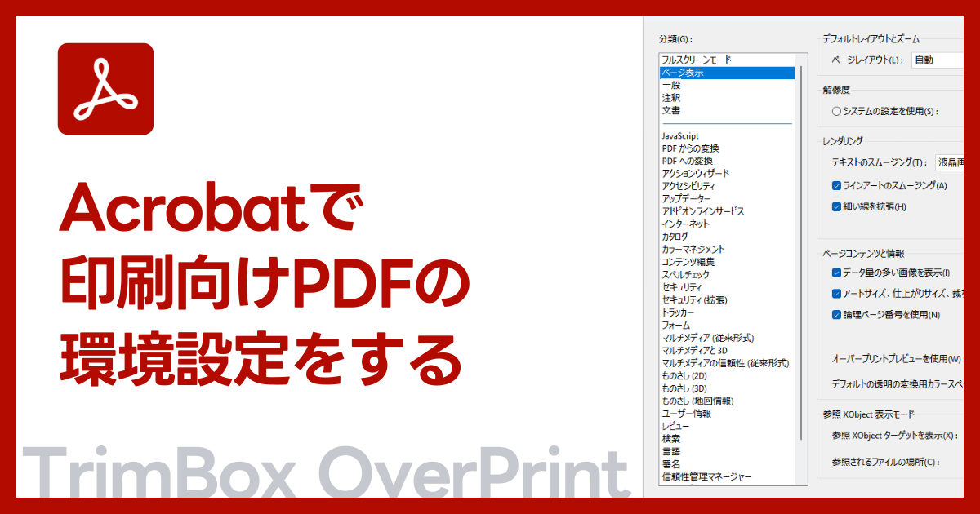Toggle ラインアートのスムージング checkbox
The image size is (980, 514).
coord(836,186)
